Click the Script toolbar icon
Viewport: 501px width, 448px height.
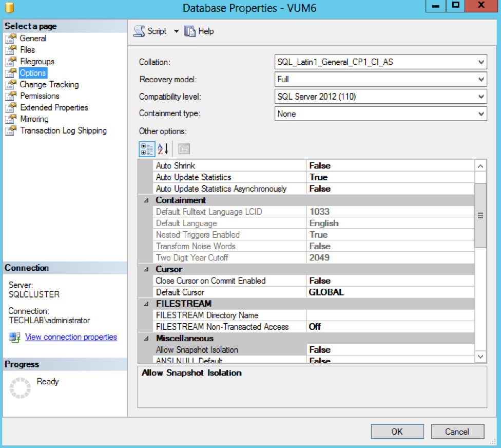tap(139, 31)
